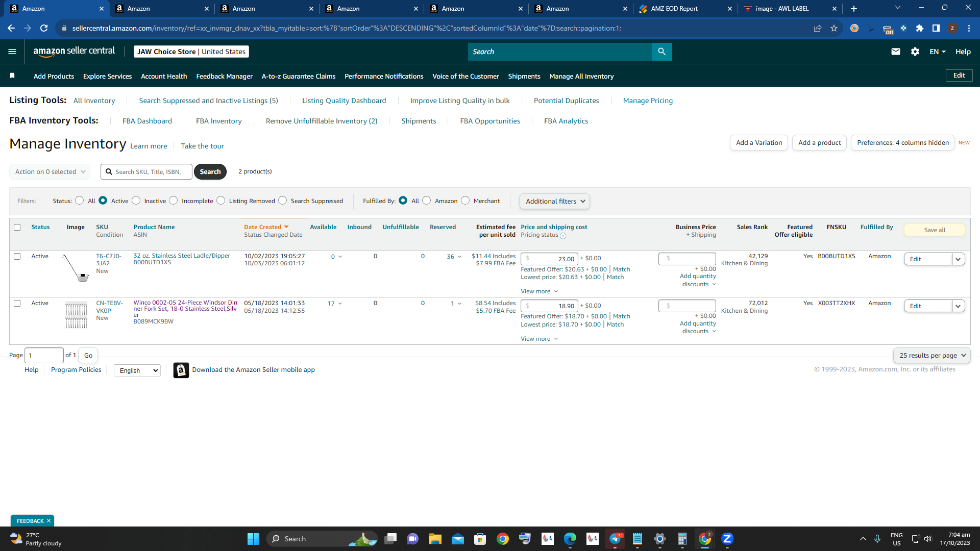Click the pricing status info icon
This screenshot has width=980, height=551.
(563, 236)
